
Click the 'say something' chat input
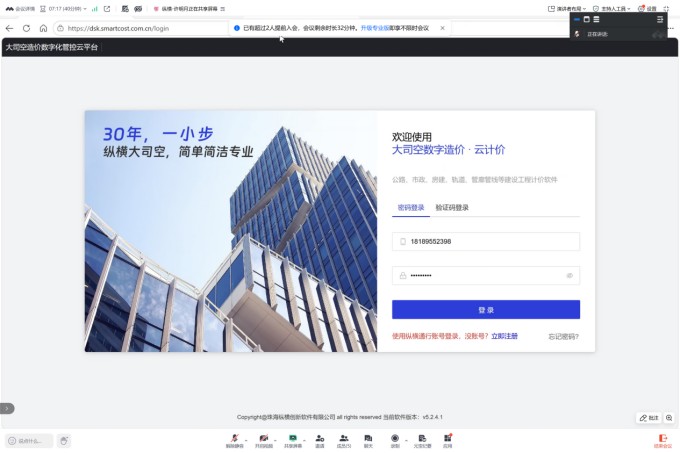coord(29,441)
